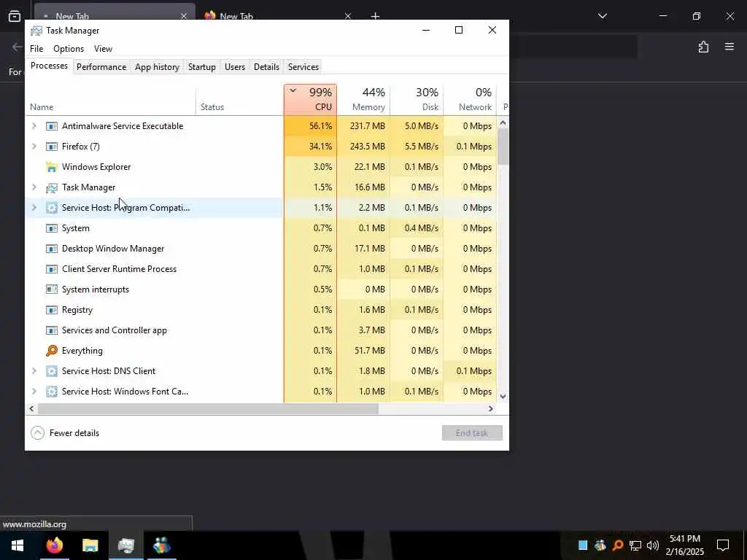
Task: Sort by the Memory column header
Action: coord(363,100)
